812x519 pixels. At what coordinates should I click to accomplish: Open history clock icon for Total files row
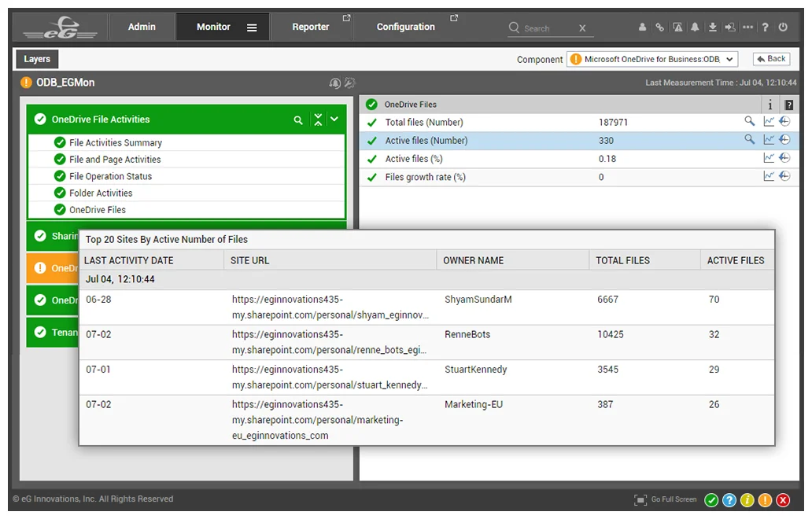point(785,122)
